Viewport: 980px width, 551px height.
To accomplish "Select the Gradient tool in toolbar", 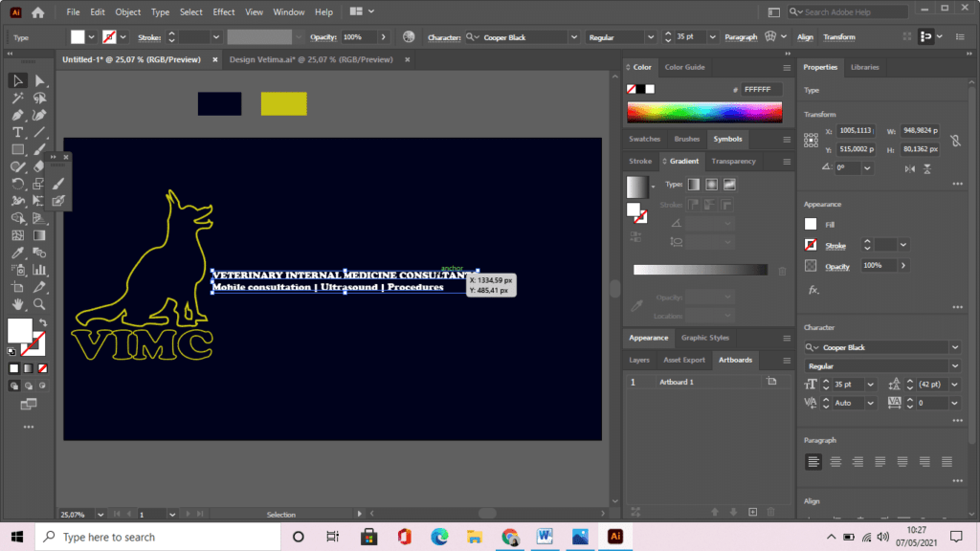I will pos(39,235).
